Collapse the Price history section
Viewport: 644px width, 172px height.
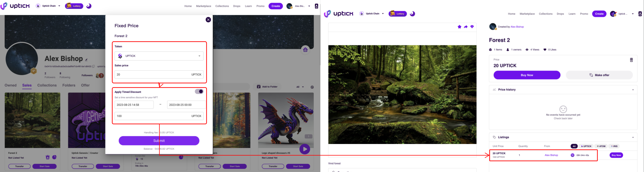point(633,90)
